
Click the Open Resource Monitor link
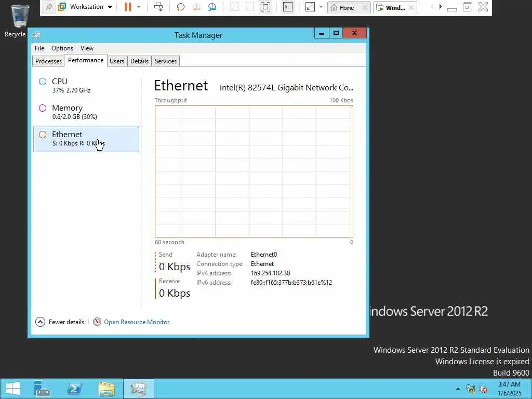coord(137,322)
